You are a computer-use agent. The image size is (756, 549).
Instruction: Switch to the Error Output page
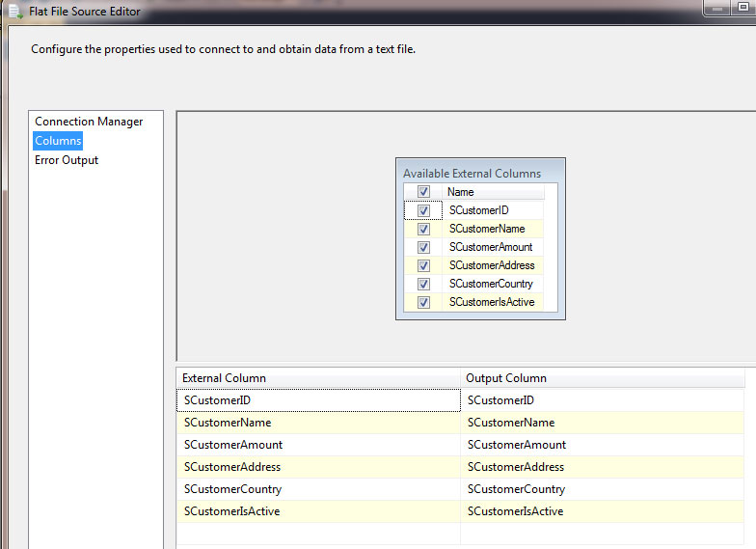point(67,160)
